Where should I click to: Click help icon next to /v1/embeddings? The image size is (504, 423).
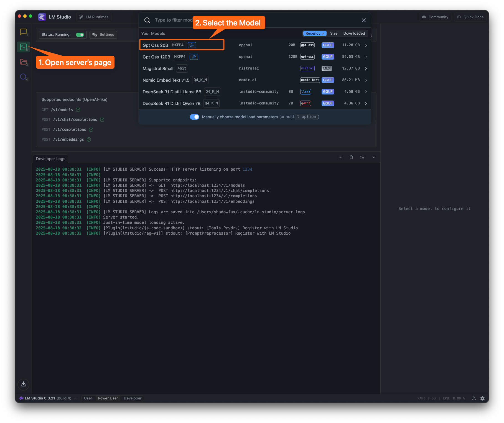pyautogui.click(x=89, y=140)
